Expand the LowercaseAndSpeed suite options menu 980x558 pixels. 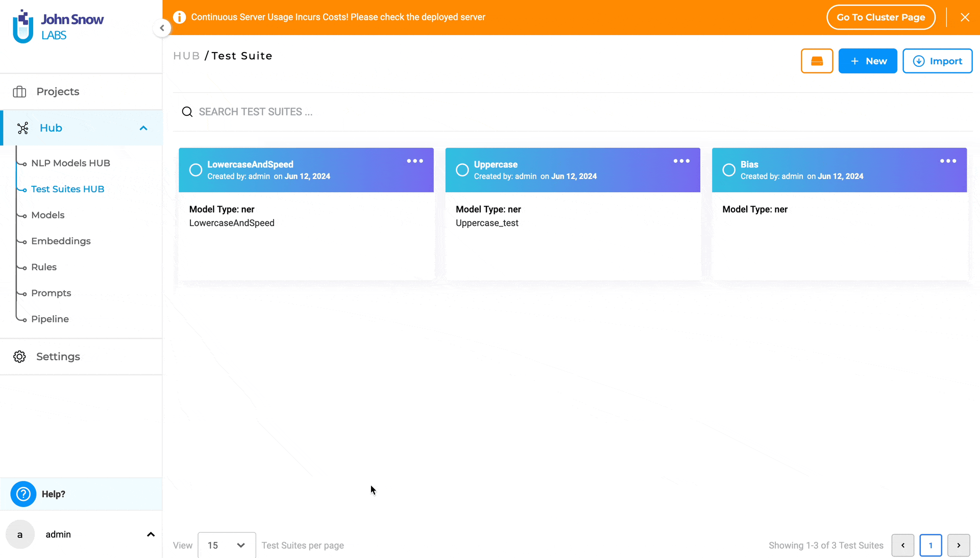pyautogui.click(x=414, y=161)
